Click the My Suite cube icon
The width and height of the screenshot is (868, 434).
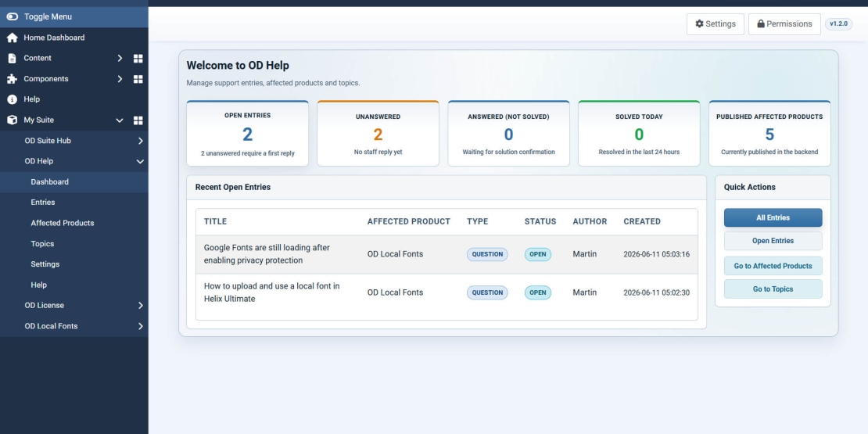point(13,120)
